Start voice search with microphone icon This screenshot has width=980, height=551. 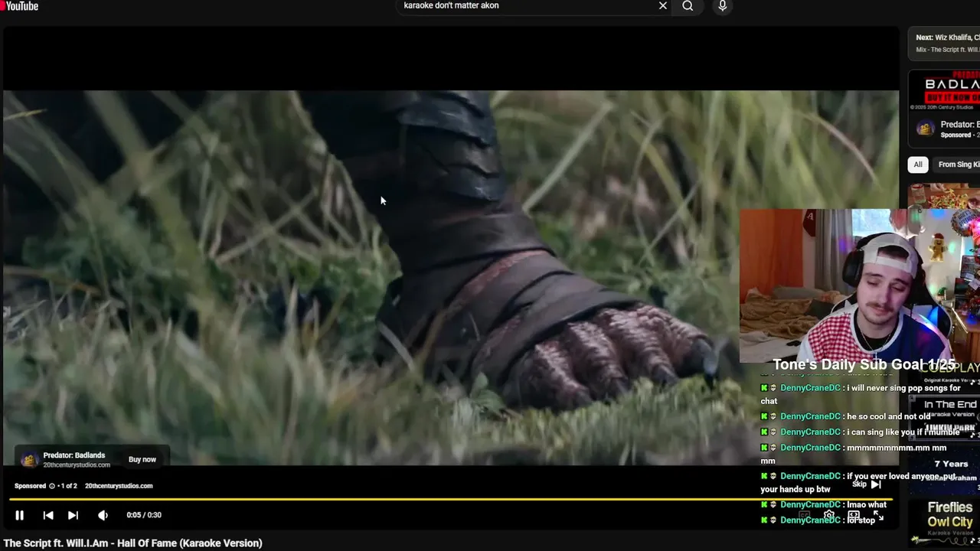pyautogui.click(x=722, y=6)
